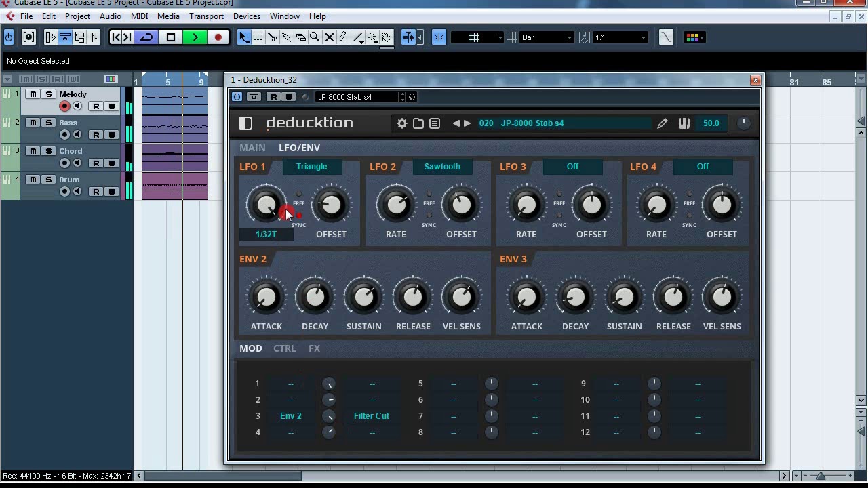868x488 pixels.
Task: Click the Read automation button in plugin header
Action: [x=273, y=97]
